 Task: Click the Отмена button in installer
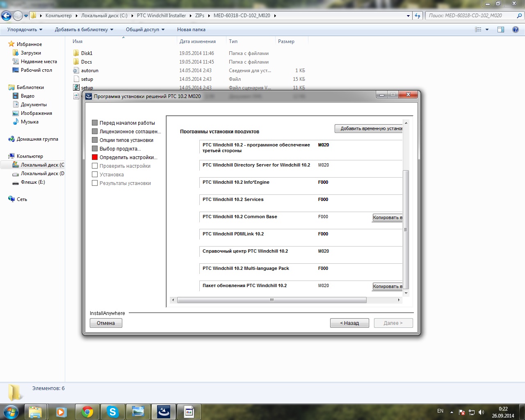point(106,323)
